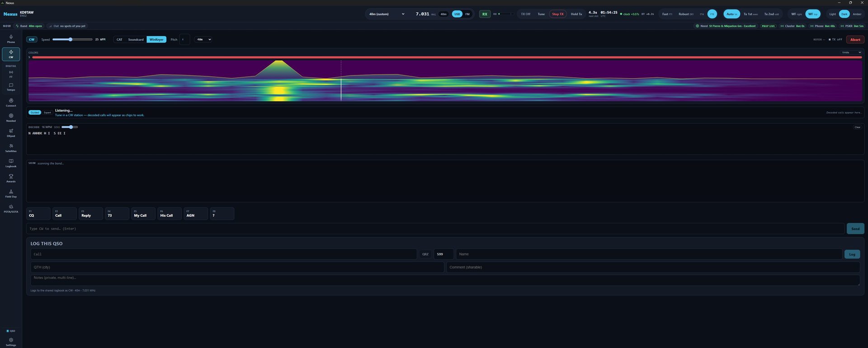Click the clock offset indicator
Image resolution: width=868 pixels, height=348 pixels.
point(629,14)
